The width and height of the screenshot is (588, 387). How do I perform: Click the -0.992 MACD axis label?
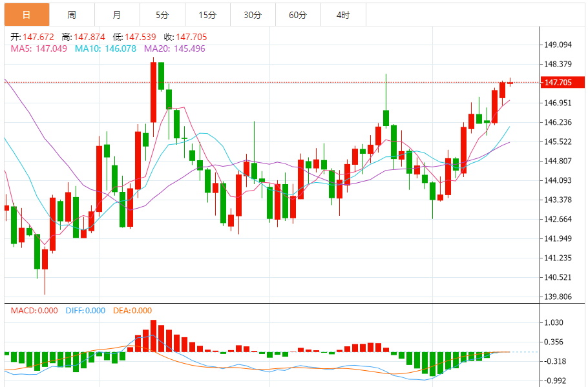(555, 381)
